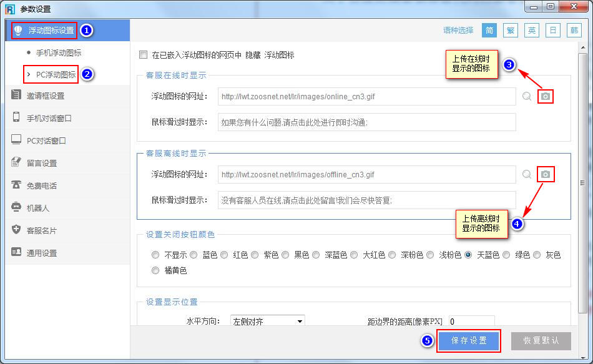Click the telephone icon for 免费电话
The image size is (593, 364).
pyautogui.click(x=16, y=185)
